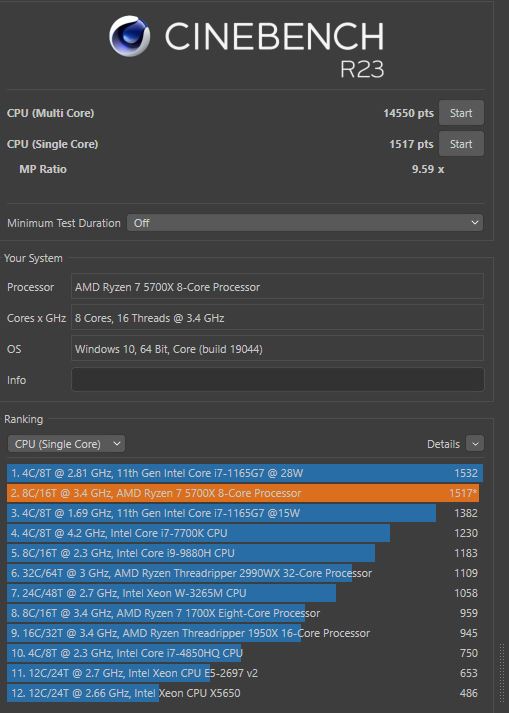Select the Xeon CPU X5650 ranking row
The width and height of the screenshot is (509, 713).
245,693
